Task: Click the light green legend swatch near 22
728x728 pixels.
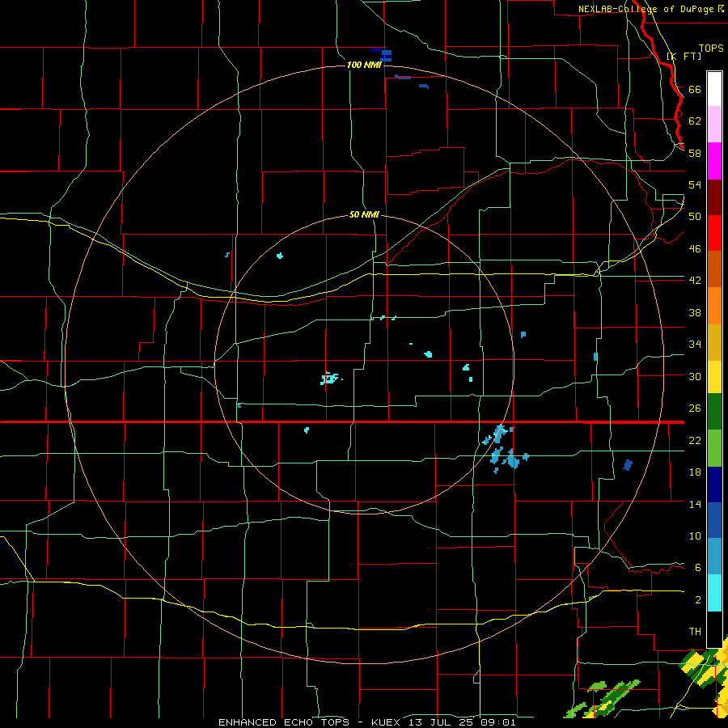Action: [x=714, y=447]
